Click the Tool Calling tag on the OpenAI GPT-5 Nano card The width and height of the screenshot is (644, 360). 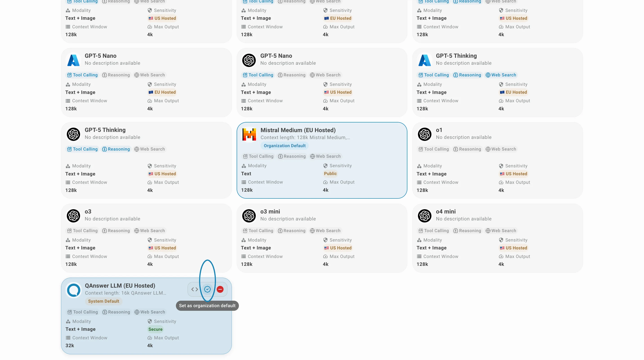click(x=258, y=75)
